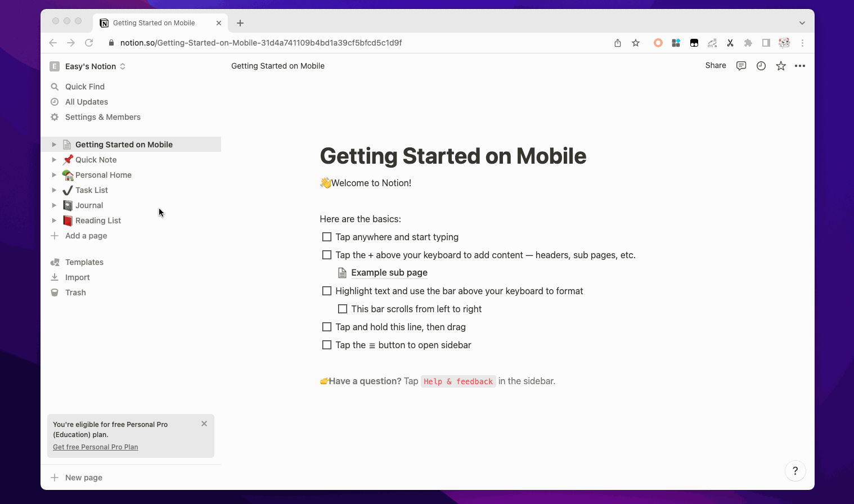Open page history clock icon

pos(761,66)
